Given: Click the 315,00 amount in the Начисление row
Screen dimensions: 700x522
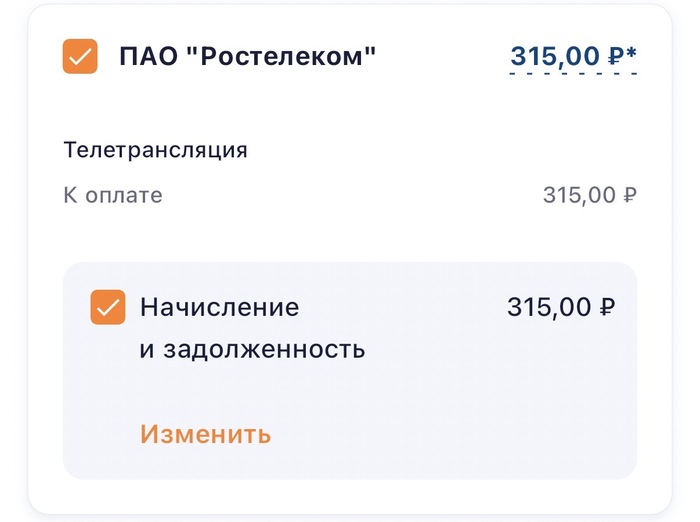Looking at the screenshot, I should click(x=549, y=307).
